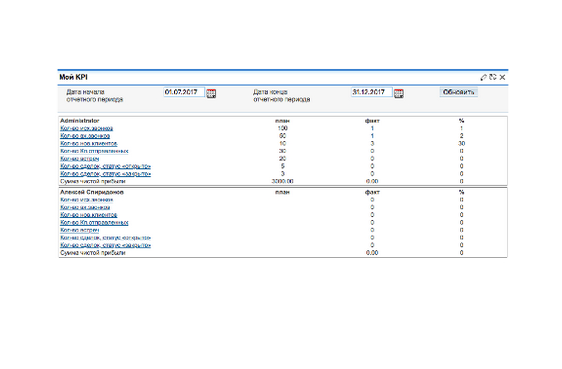
Task: Open Алексей Спиридонов's сделок статус «открыто» link
Action: [x=105, y=238]
